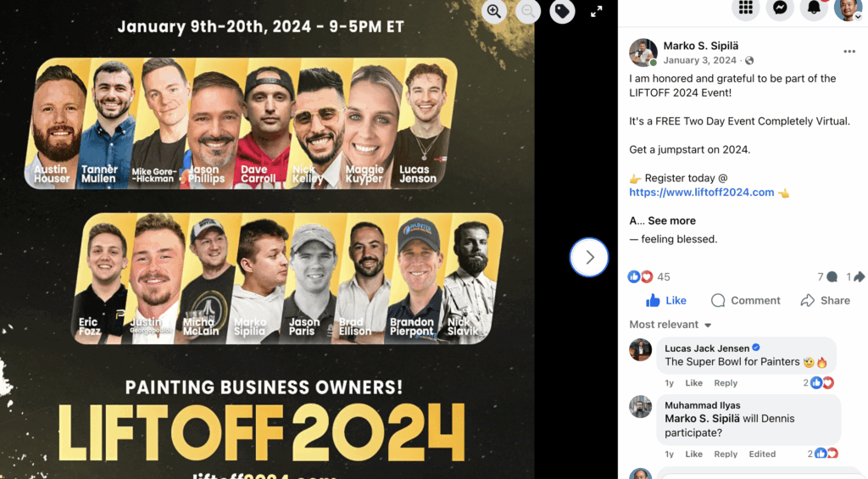Open the liftoff2024.com link
Viewport: 868px width, 479px height.
pyautogui.click(x=702, y=192)
